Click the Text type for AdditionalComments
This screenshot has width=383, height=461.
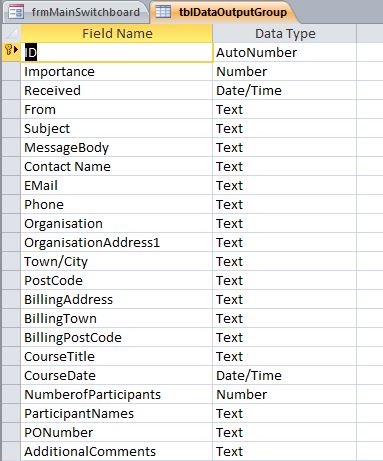coord(284,451)
